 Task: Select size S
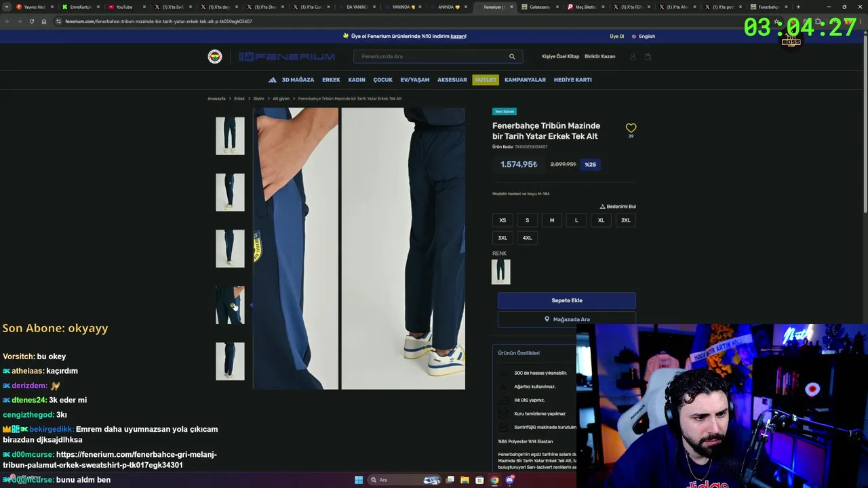tap(527, 220)
